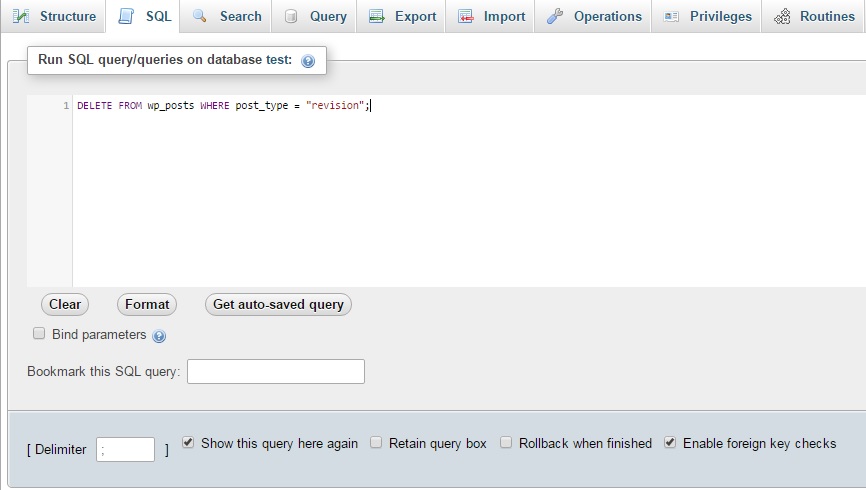Enable Rollback when finished option

506,442
